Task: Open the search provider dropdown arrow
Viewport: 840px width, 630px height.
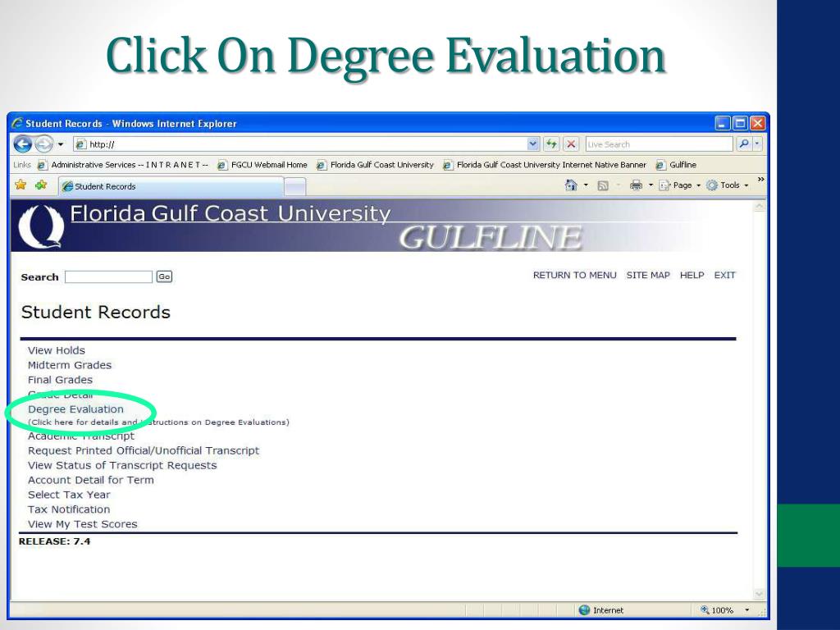Action: 757,144
